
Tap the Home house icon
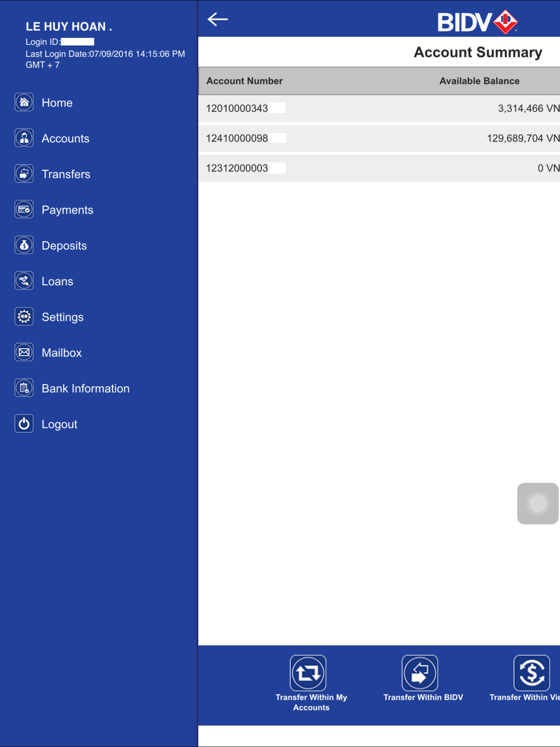[24, 102]
